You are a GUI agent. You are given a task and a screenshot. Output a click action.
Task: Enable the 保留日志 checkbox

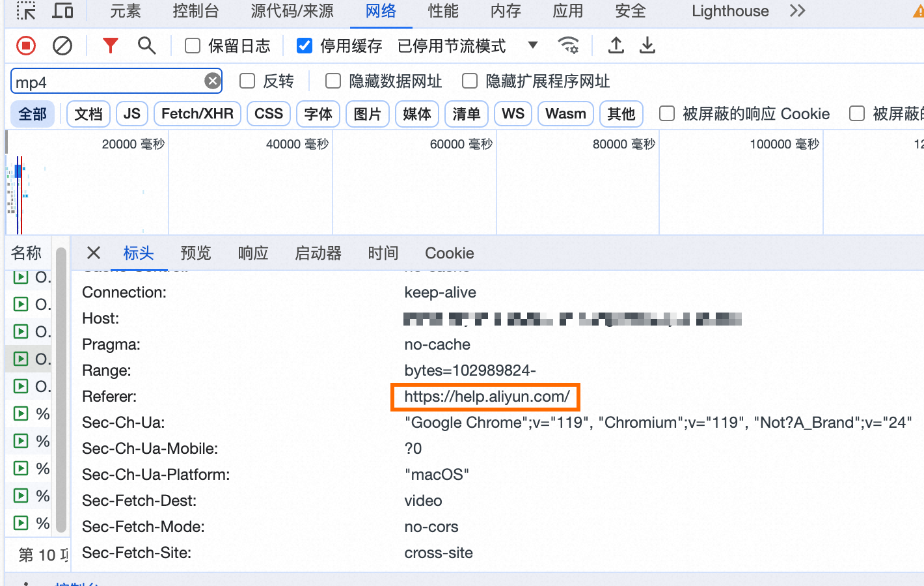tap(193, 46)
